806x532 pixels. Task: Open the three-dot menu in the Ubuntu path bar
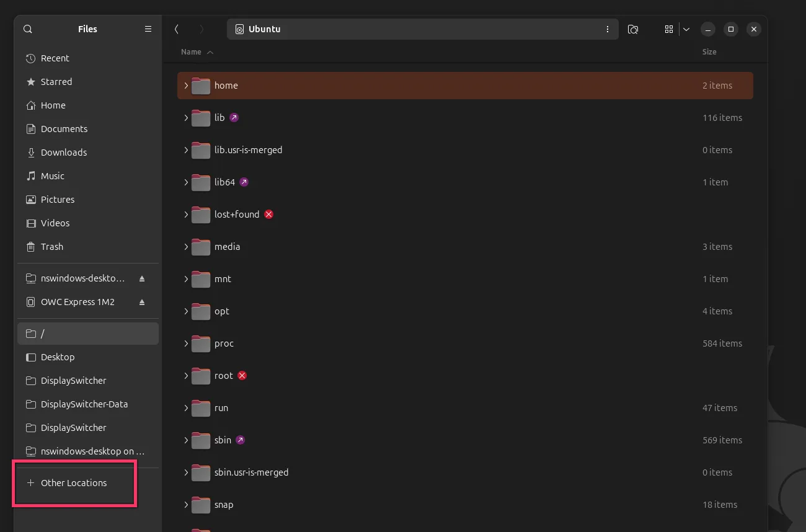(607, 29)
